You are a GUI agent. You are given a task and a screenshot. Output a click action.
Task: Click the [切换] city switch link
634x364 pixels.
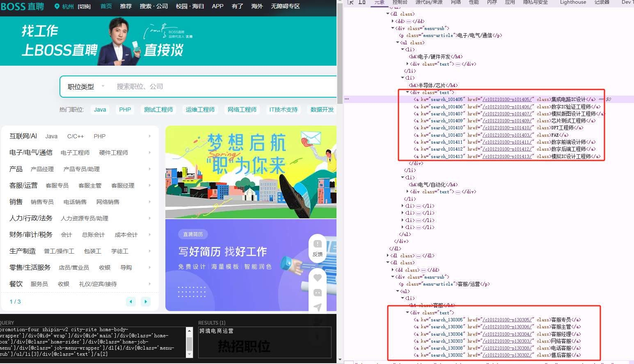click(84, 7)
